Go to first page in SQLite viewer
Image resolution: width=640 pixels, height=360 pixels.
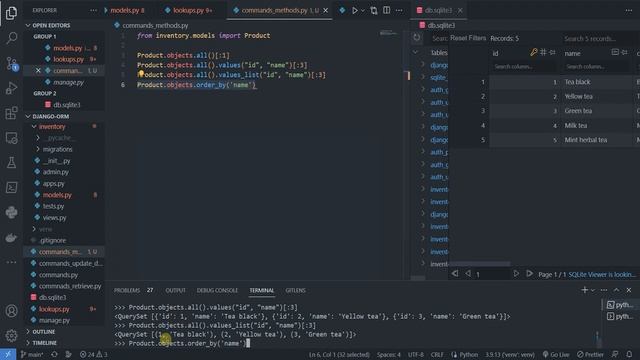tap(455, 273)
